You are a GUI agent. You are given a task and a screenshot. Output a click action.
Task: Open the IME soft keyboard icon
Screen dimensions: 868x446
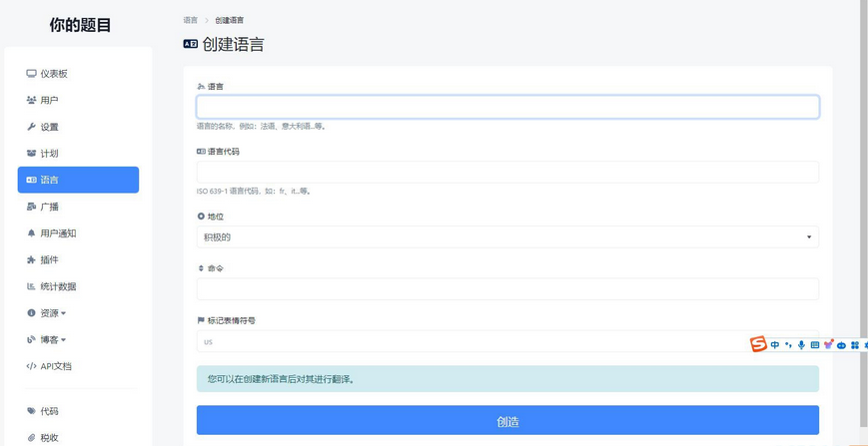coord(815,345)
